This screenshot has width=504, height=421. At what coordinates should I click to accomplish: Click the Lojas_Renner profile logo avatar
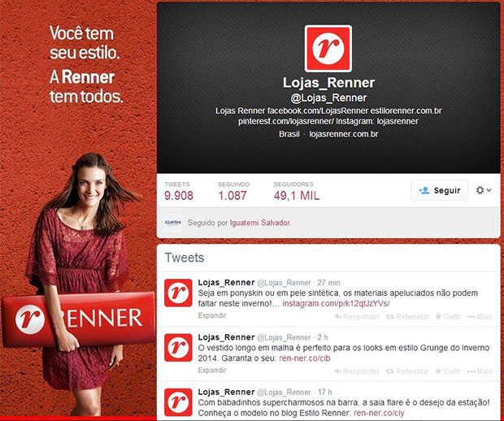328,49
